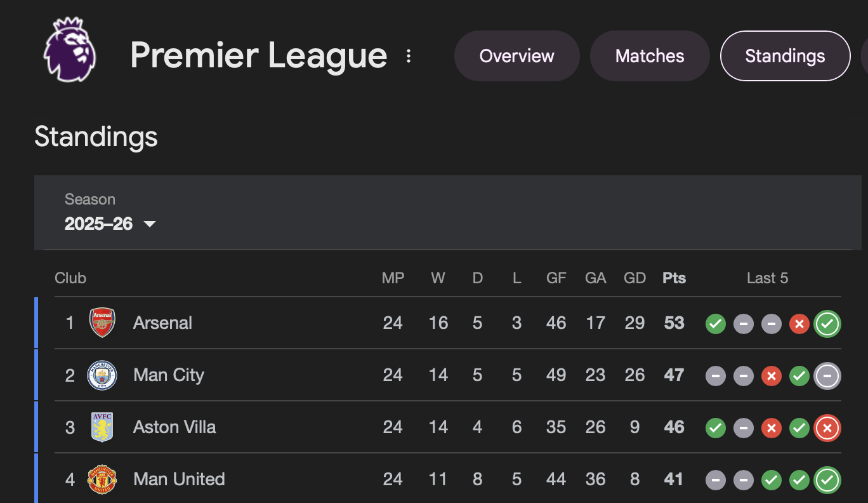Click Man United's most recent win icon

pyautogui.click(x=827, y=480)
